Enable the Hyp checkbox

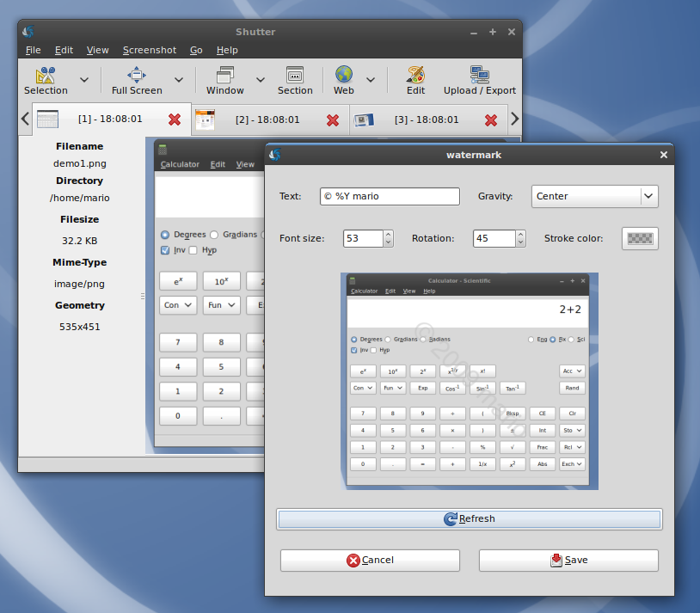tap(193, 250)
